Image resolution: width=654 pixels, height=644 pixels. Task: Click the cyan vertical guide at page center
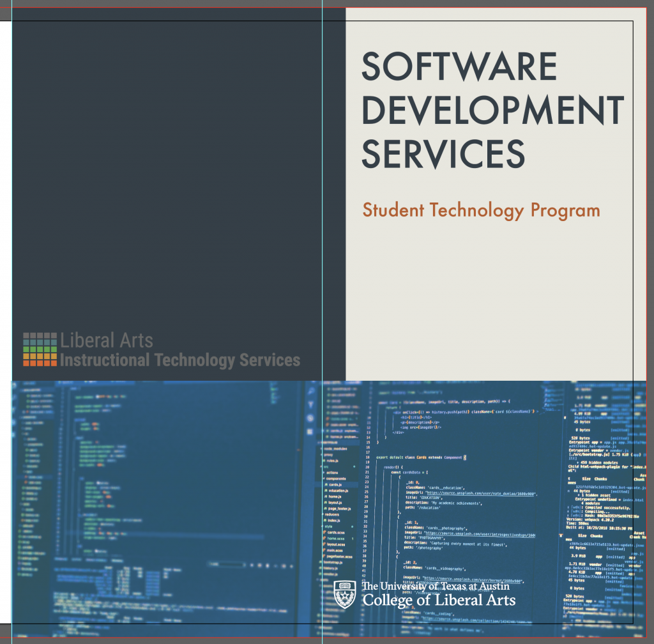click(x=323, y=192)
